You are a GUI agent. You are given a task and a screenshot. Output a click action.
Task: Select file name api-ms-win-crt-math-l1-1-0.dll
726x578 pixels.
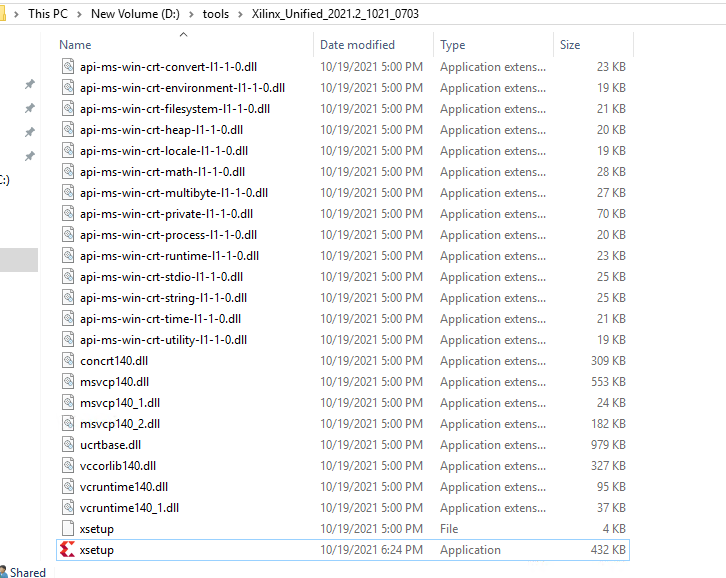coord(162,172)
